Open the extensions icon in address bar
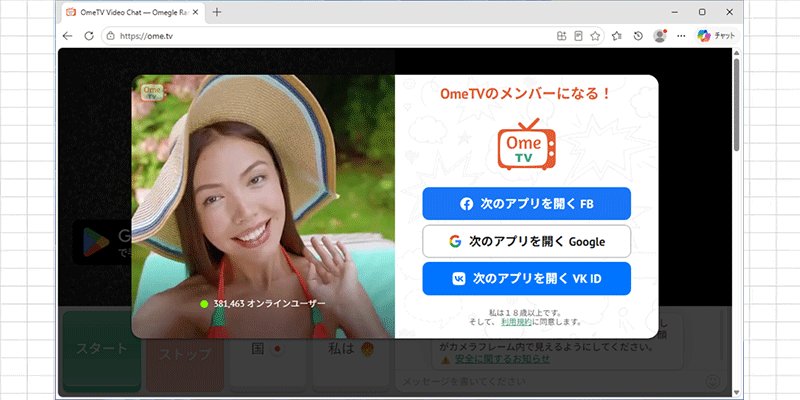 (x=561, y=36)
